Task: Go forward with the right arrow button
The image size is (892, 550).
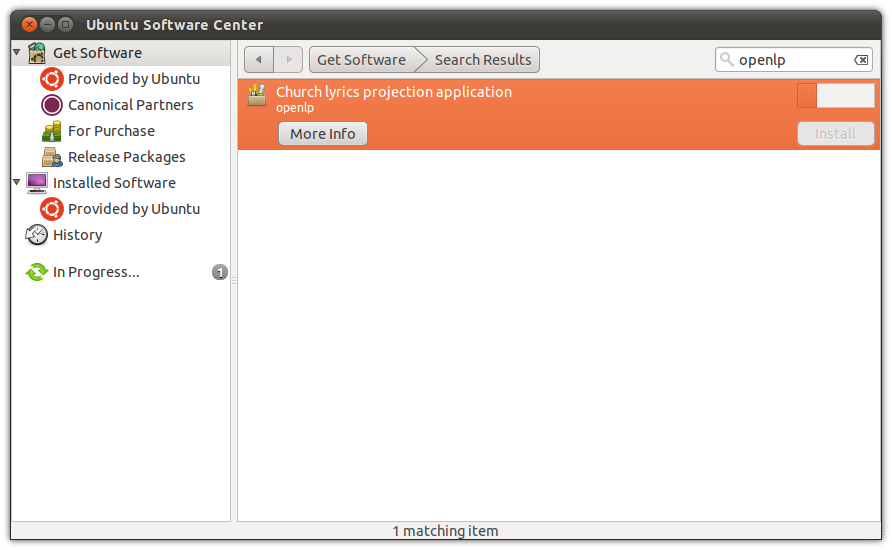Action: pyautogui.click(x=288, y=60)
